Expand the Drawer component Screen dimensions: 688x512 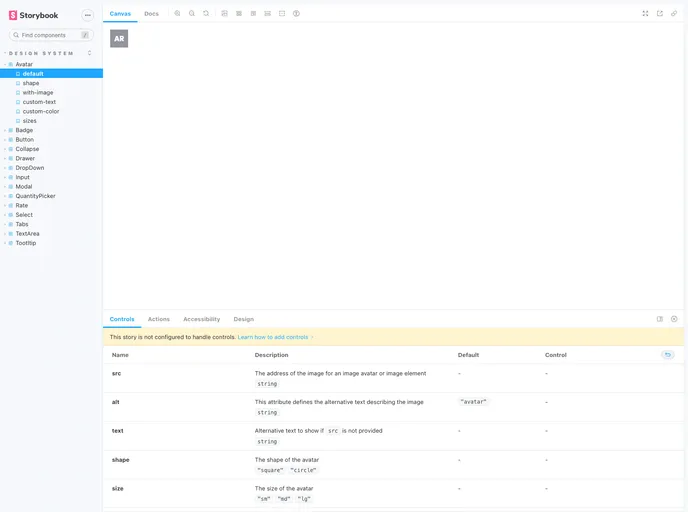click(x=25, y=158)
